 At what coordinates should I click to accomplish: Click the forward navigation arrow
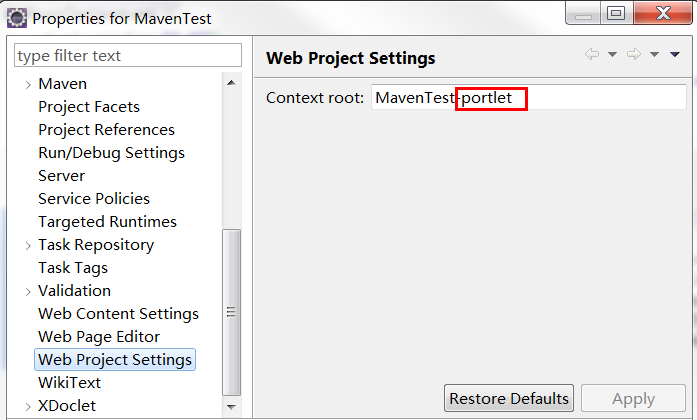point(634,55)
